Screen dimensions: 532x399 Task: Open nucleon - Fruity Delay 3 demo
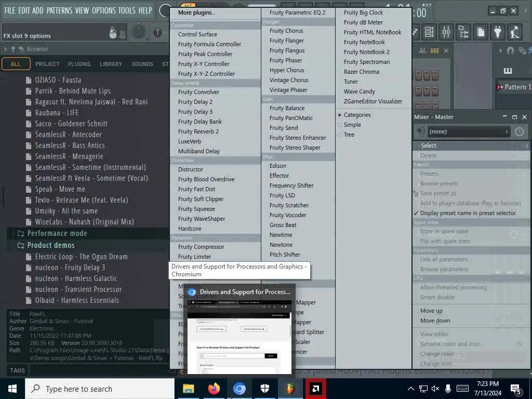point(70,268)
